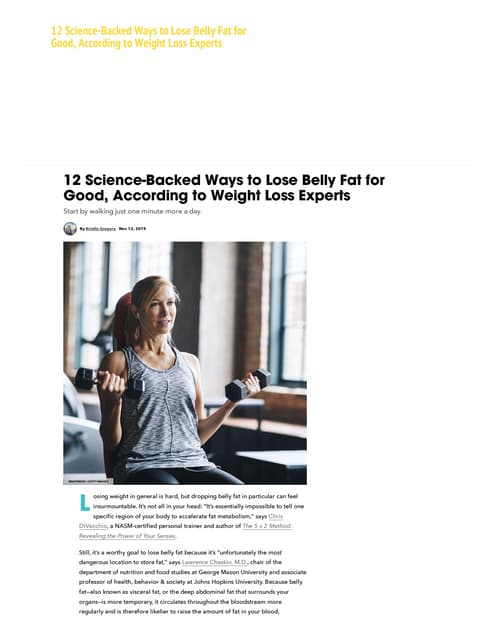The image size is (495, 640).
Task: Click the Nov 13, 2019 publish date
Action: tap(132, 229)
